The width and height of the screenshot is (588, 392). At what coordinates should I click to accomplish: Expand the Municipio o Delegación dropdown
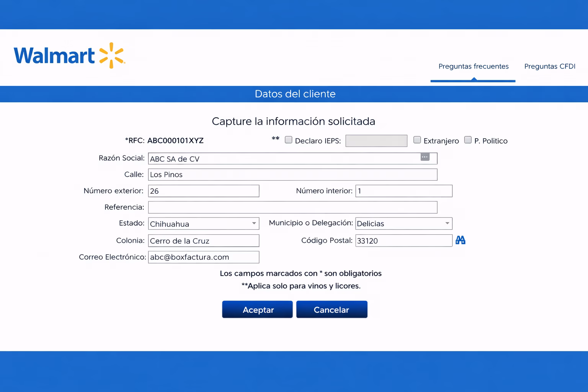point(404,224)
